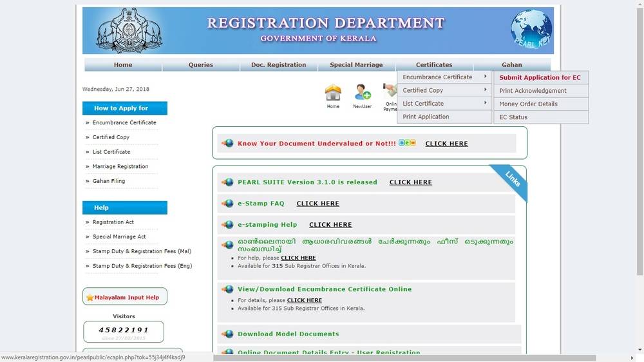
Task: Click the Home house icon
Action: 333,93
